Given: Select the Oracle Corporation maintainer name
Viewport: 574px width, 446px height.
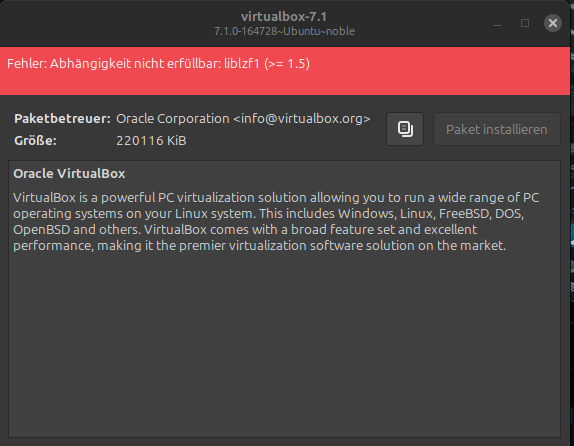Looking at the screenshot, I should click(173, 119).
